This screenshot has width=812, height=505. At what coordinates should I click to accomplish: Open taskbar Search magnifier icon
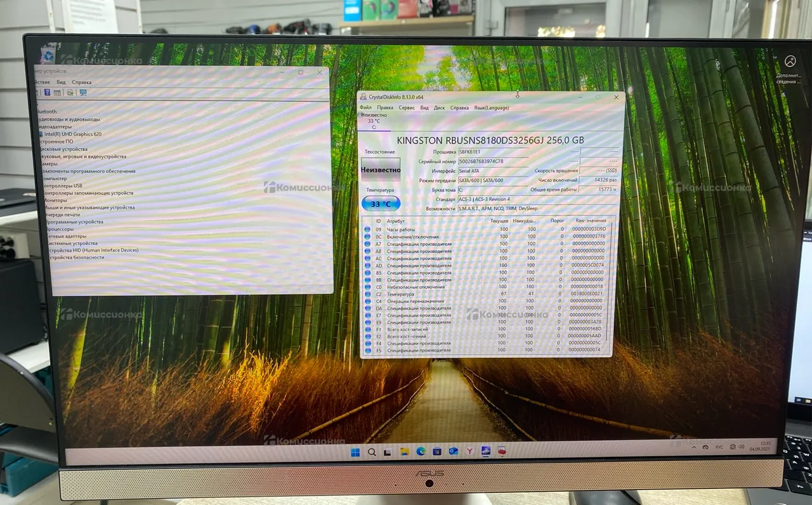tap(372, 452)
